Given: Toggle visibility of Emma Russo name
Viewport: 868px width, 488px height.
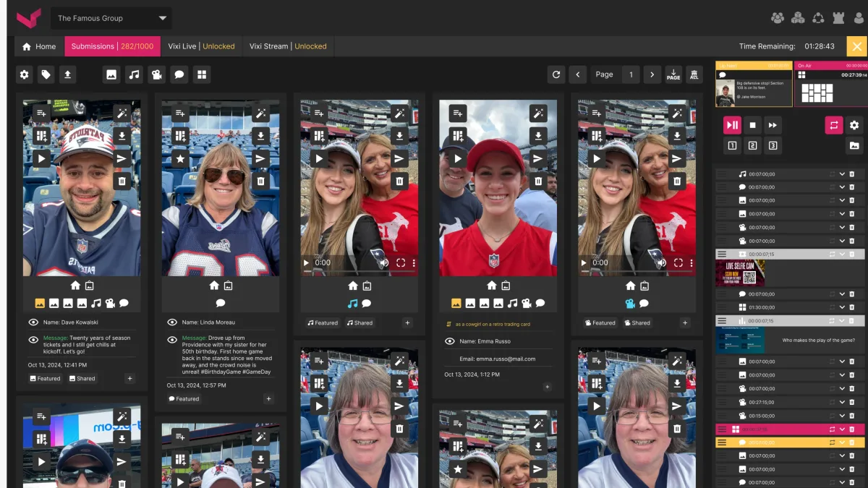Looking at the screenshot, I should (x=450, y=341).
